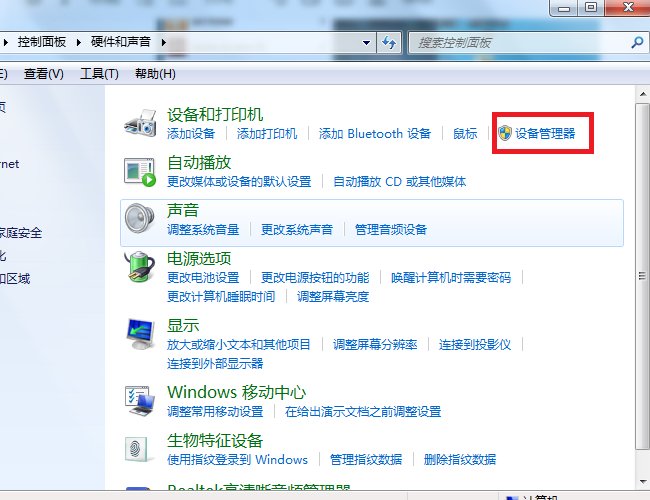The image size is (650, 500).
Task: Open Windows 移动中心 heading link
Action: [x=236, y=392]
